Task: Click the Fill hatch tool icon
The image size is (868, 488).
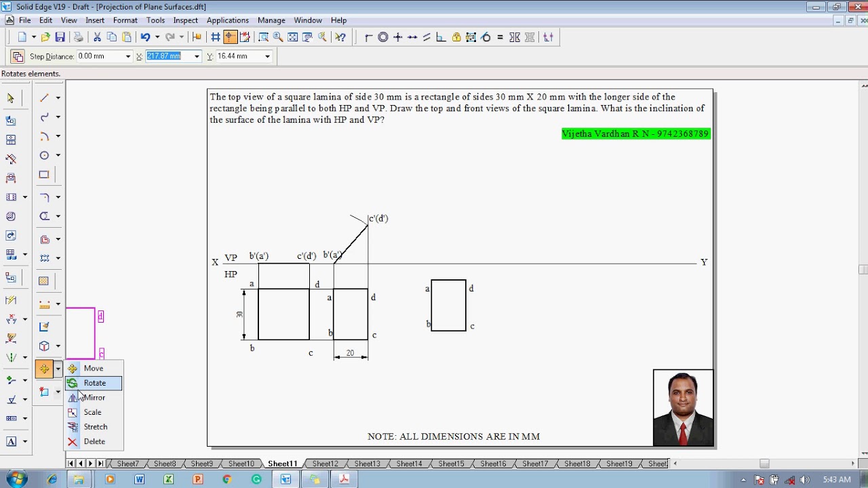Action: pos(44,281)
